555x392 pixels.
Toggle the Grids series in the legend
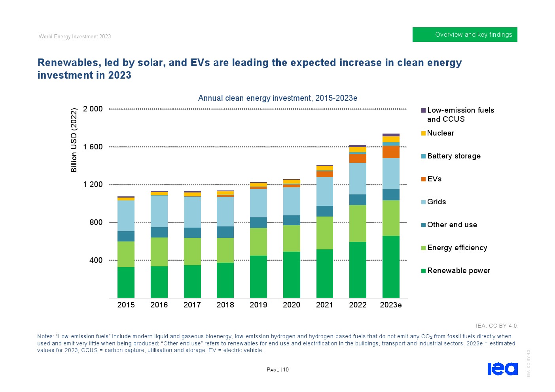(423, 202)
